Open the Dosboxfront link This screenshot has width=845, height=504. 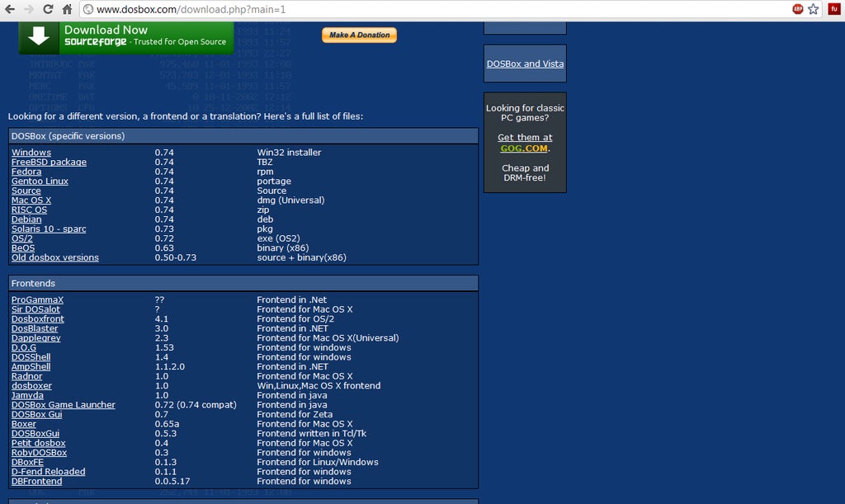pyautogui.click(x=38, y=318)
